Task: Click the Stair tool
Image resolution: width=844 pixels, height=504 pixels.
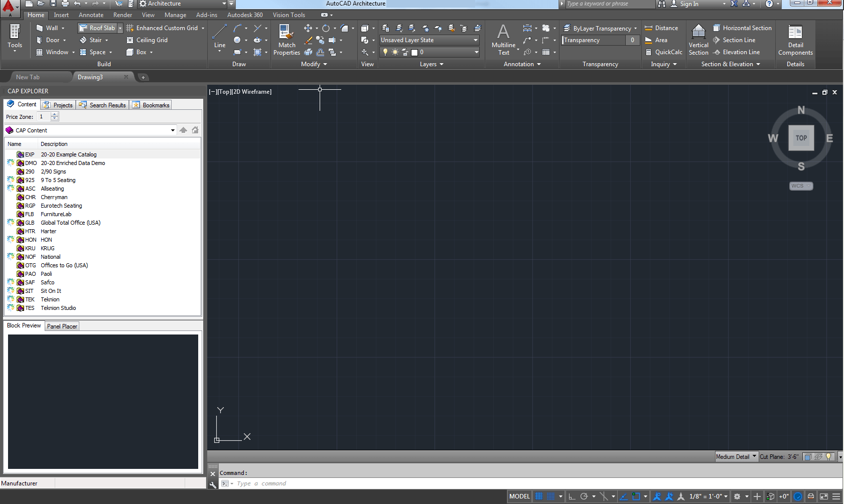Action: 90,40
